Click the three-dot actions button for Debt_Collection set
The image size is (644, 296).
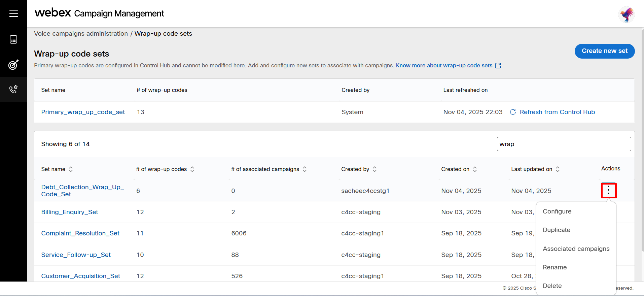tap(608, 191)
